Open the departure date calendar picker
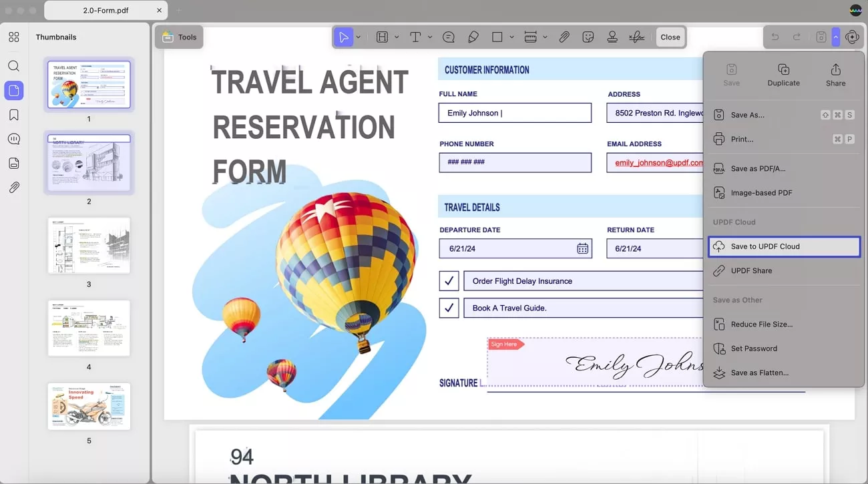868x484 pixels. click(x=582, y=248)
